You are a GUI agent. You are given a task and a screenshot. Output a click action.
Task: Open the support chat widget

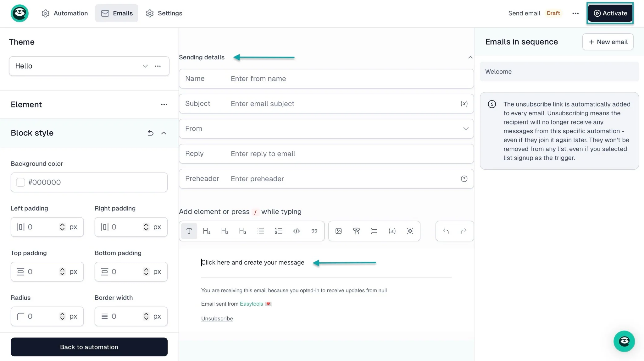click(624, 341)
